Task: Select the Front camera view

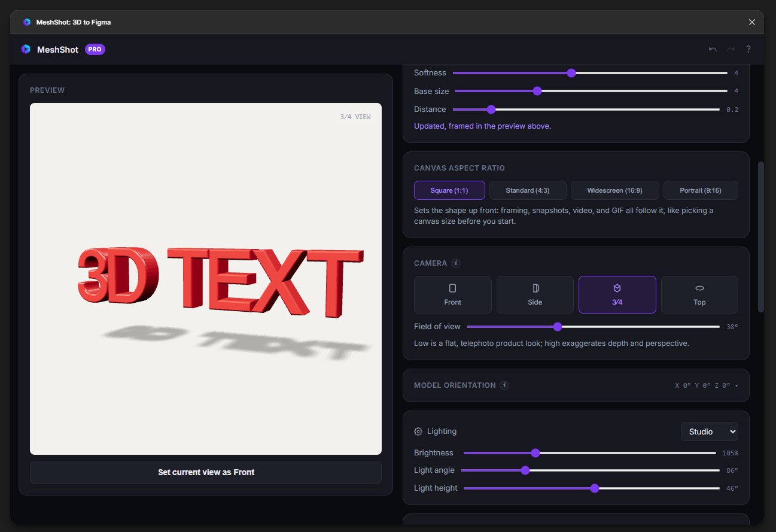Action: (453, 294)
